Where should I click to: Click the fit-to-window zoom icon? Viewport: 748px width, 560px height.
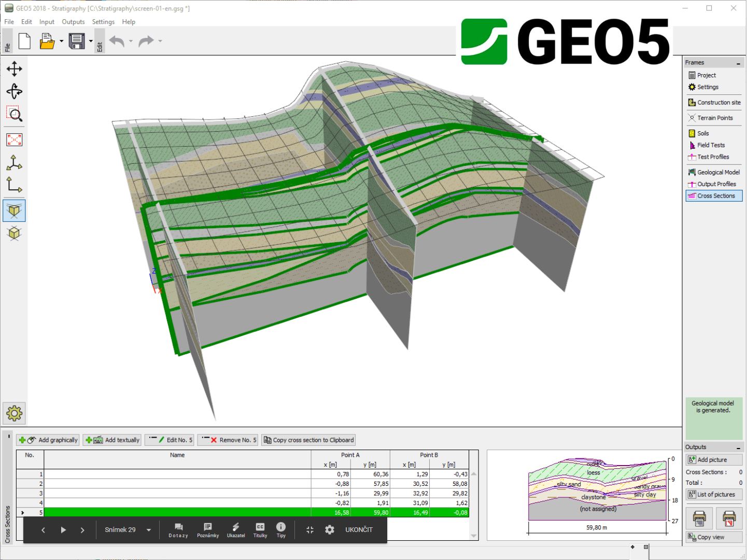point(14,140)
